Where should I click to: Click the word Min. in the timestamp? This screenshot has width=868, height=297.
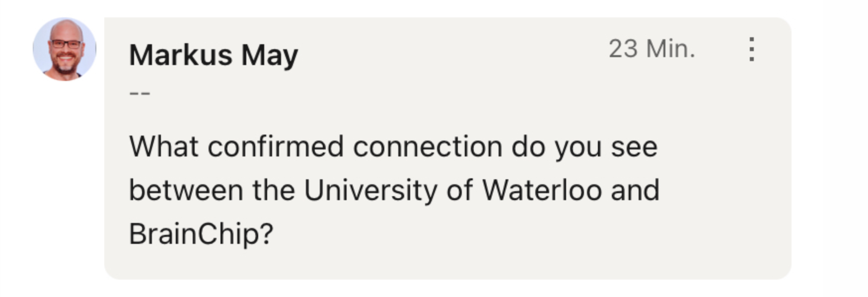670,49
